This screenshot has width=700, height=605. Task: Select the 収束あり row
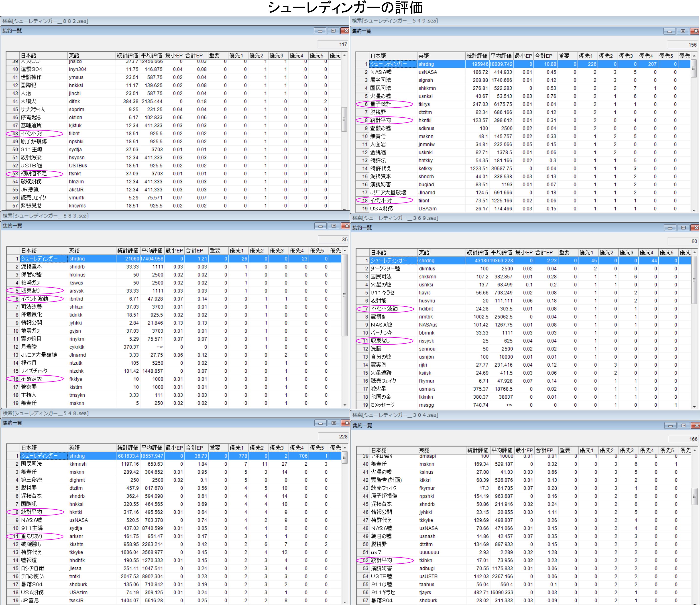[30, 291]
